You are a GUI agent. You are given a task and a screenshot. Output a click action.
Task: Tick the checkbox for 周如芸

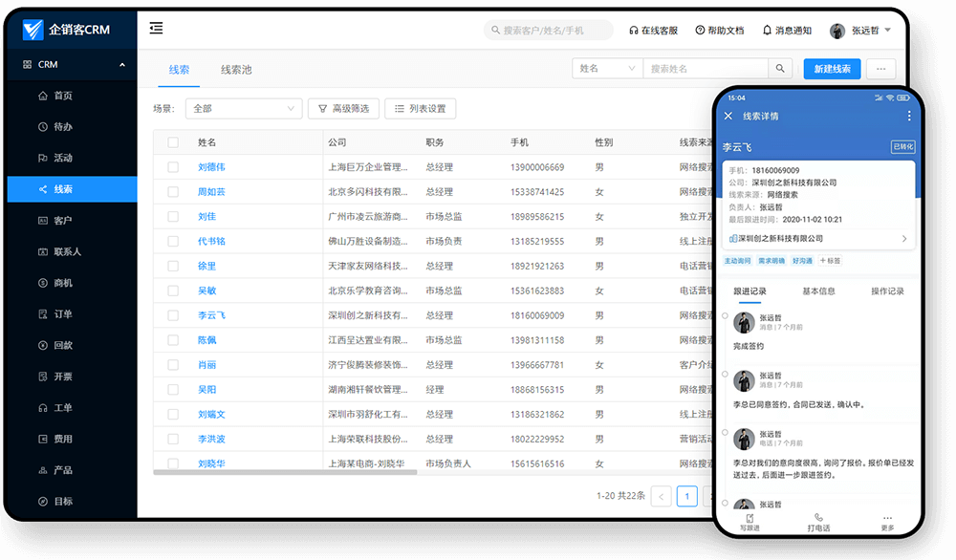[x=173, y=192]
